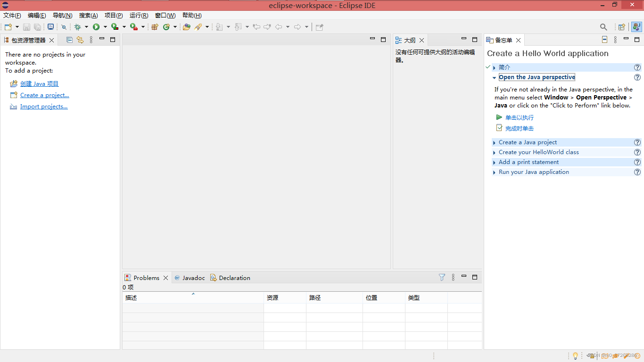Click the New wizard toolbar icon
The image size is (644, 362).
(8, 27)
